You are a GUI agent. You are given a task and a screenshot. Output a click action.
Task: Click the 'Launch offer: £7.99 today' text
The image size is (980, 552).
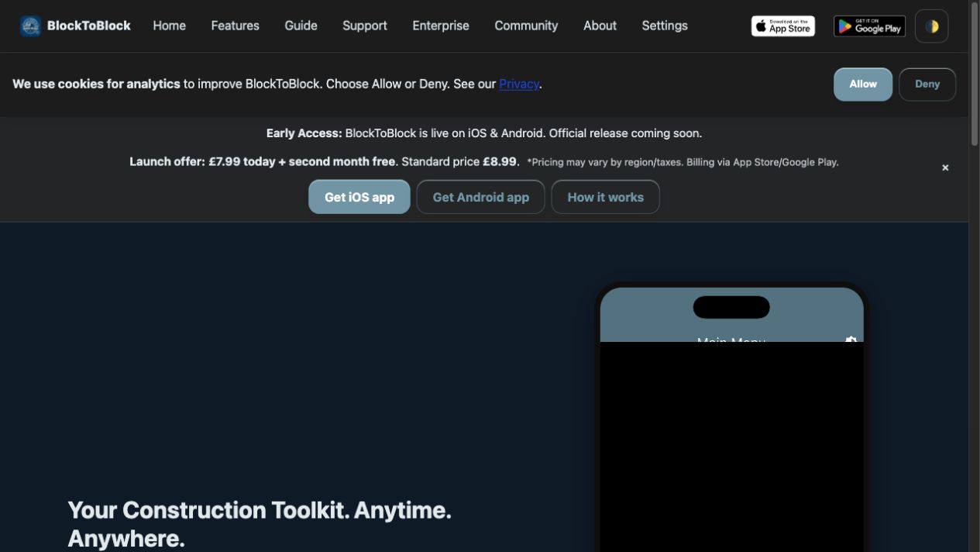pos(203,162)
